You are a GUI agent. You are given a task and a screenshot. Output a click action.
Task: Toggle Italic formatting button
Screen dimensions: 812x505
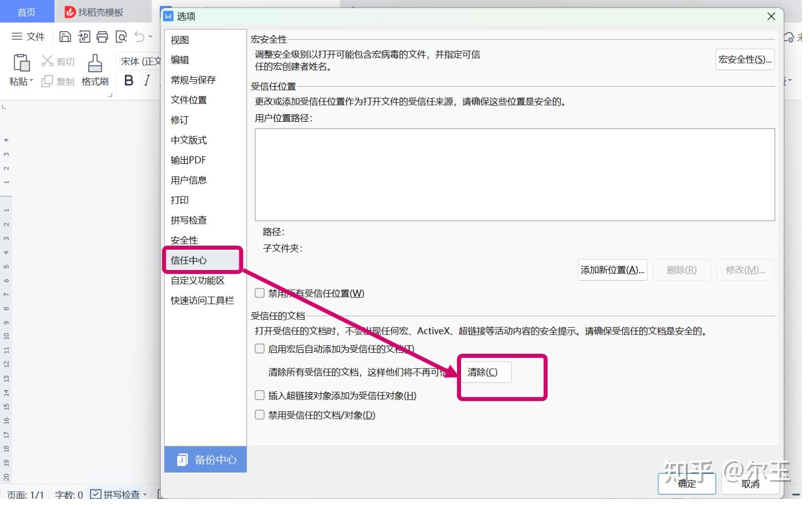click(147, 80)
